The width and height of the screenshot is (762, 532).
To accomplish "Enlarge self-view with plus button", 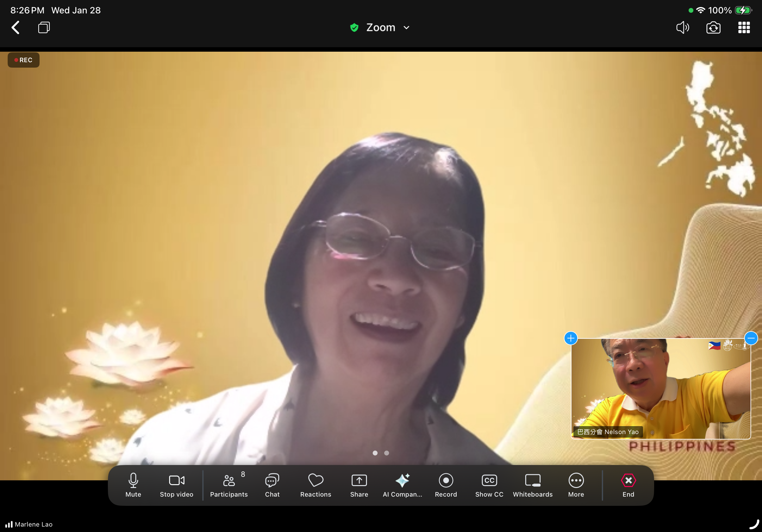I will click(x=571, y=338).
